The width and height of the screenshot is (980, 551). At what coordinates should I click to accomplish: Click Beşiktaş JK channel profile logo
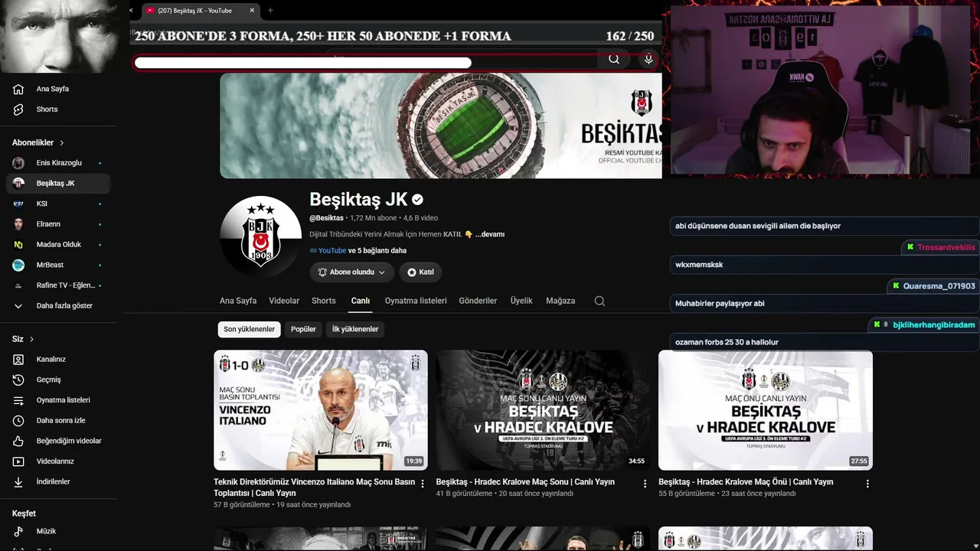coord(260,236)
